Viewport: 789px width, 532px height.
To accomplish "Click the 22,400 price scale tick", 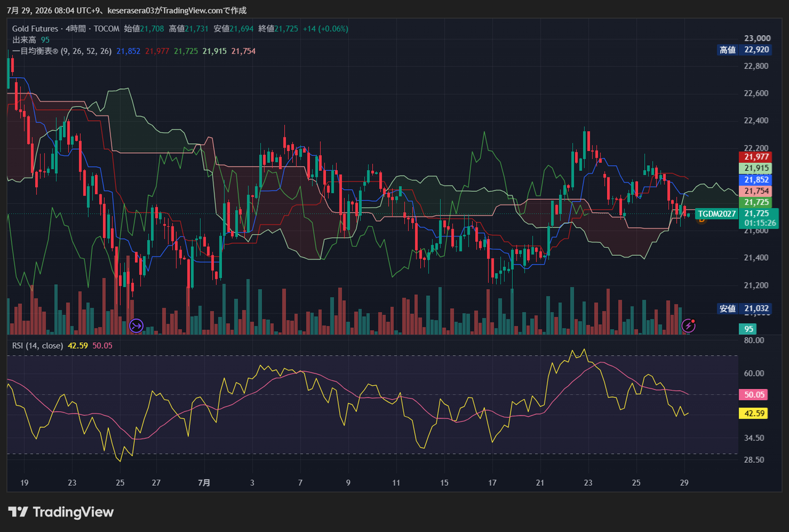I will [x=758, y=120].
